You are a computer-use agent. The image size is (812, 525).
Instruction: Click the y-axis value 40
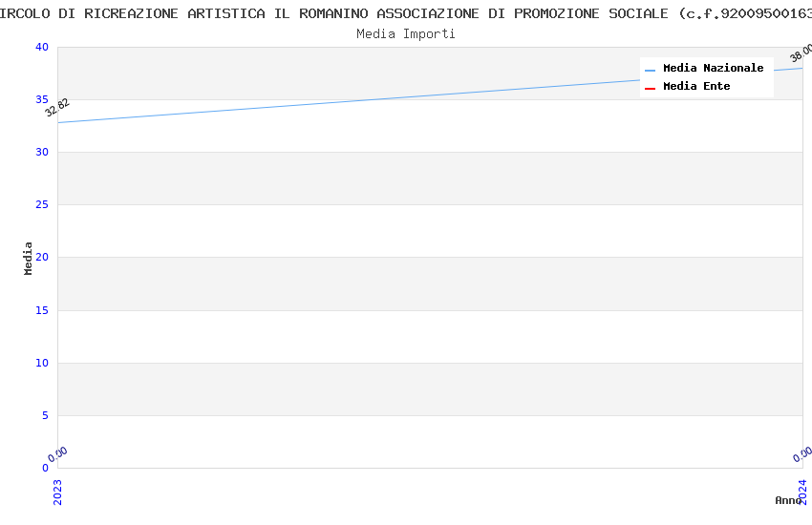(42, 47)
